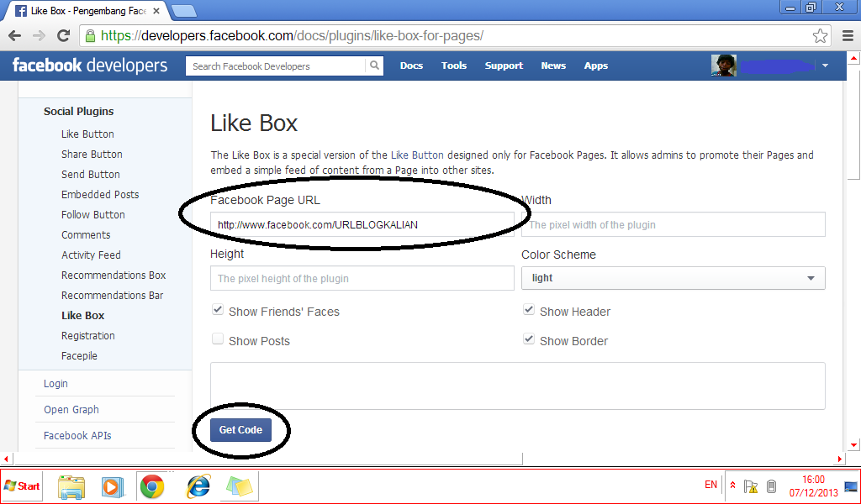Click the EN language indicator
This screenshot has height=504, width=861.
710,485
